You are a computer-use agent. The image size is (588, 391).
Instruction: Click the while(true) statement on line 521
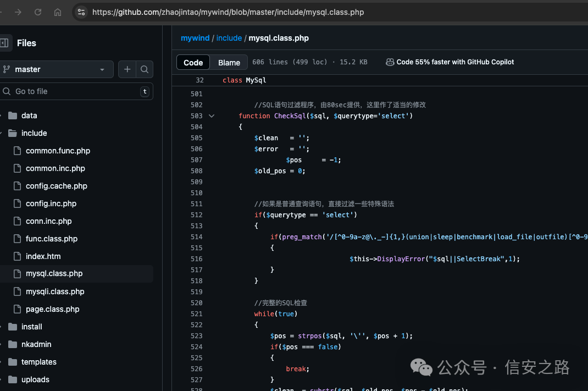[276, 313]
